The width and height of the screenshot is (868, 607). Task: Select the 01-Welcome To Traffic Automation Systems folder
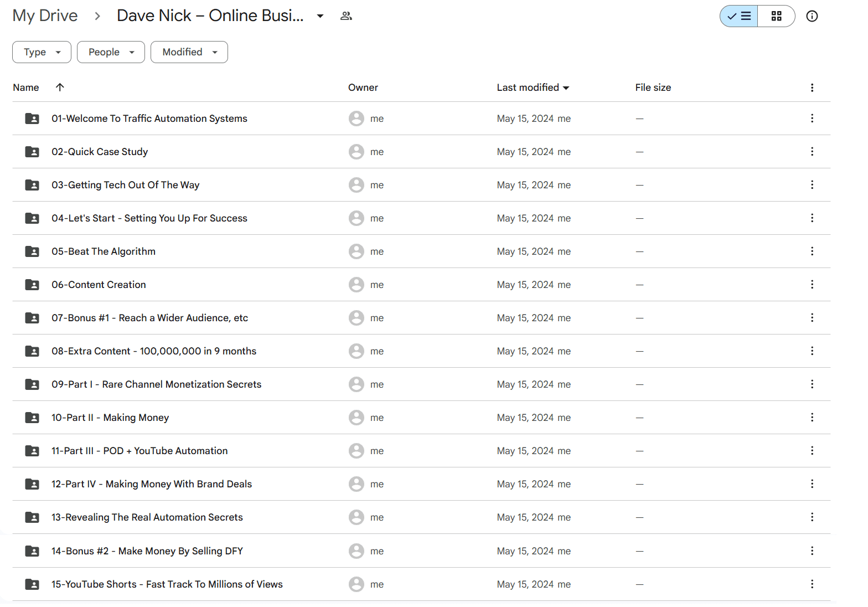(421, 119)
